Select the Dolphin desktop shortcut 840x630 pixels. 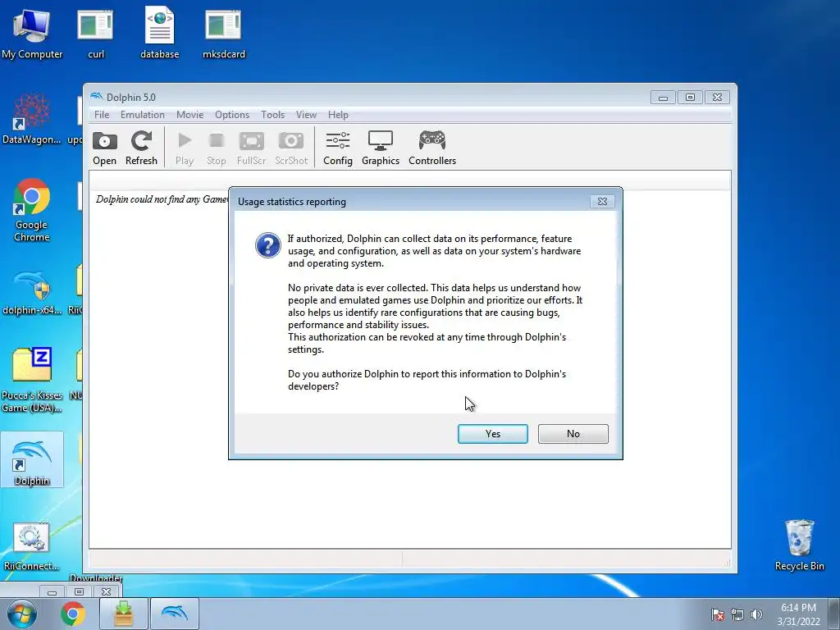(x=32, y=459)
